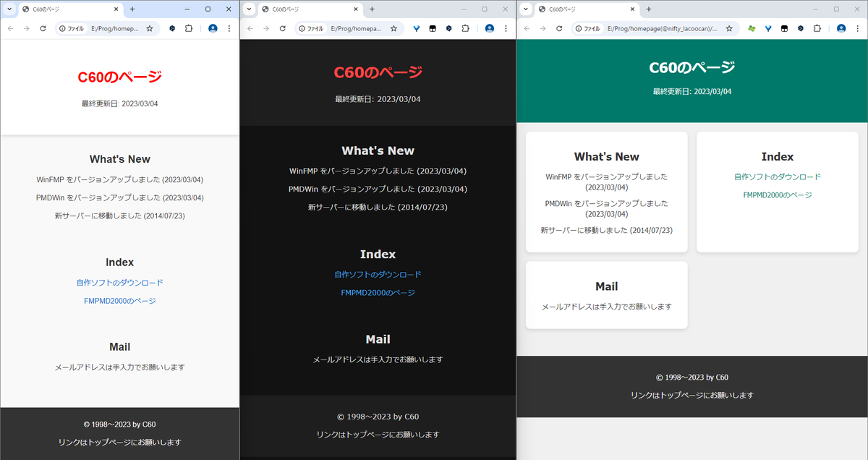Click the black square extension icon in green-header window

click(x=784, y=28)
